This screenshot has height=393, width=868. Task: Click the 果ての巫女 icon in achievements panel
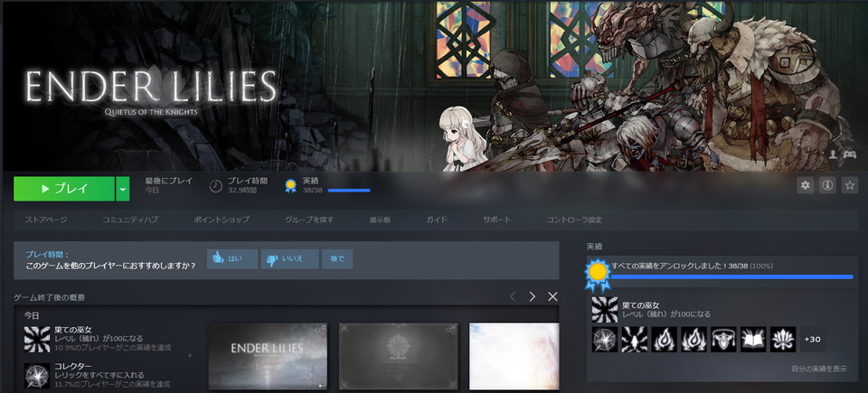[x=605, y=309]
